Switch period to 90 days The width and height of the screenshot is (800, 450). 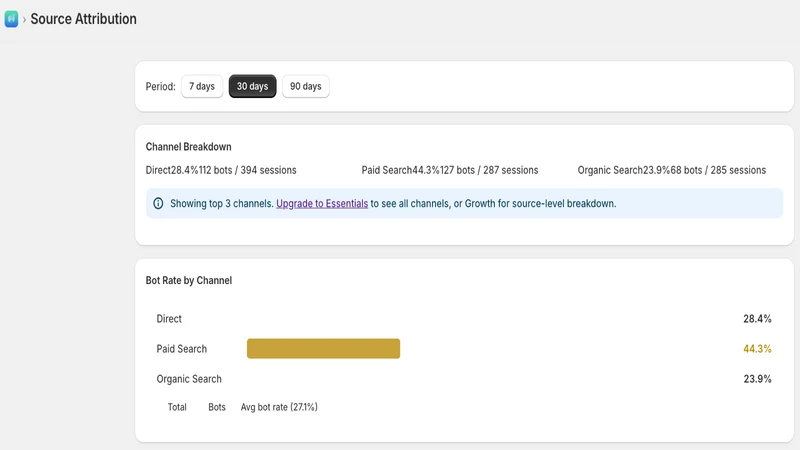point(306,86)
